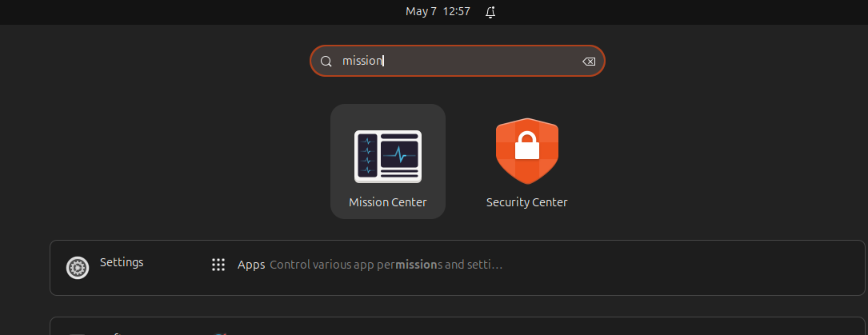Viewport: 868px width, 335px height.
Task: Clear the search text with the backspace icon
Action: click(x=589, y=62)
